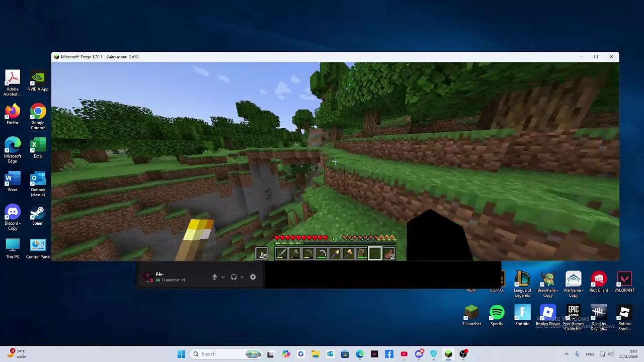Select the food item stacked 2 in hotbar

[x=389, y=254]
